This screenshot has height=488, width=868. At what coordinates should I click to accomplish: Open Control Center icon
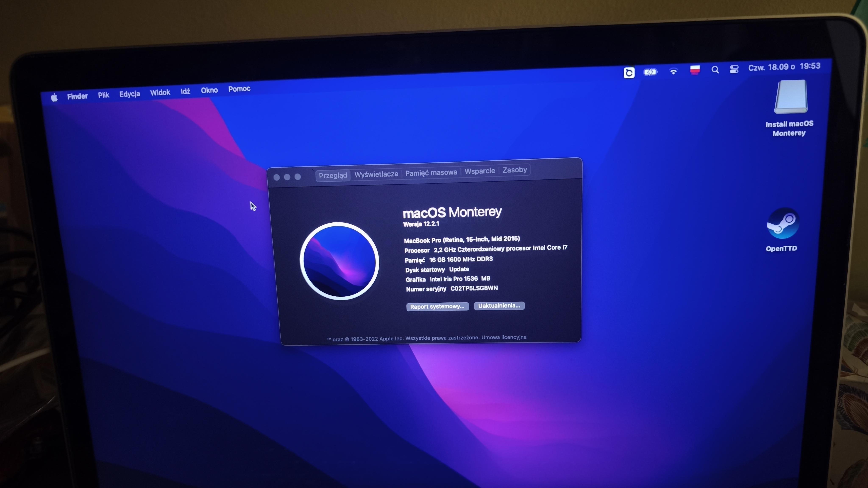[x=734, y=69]
